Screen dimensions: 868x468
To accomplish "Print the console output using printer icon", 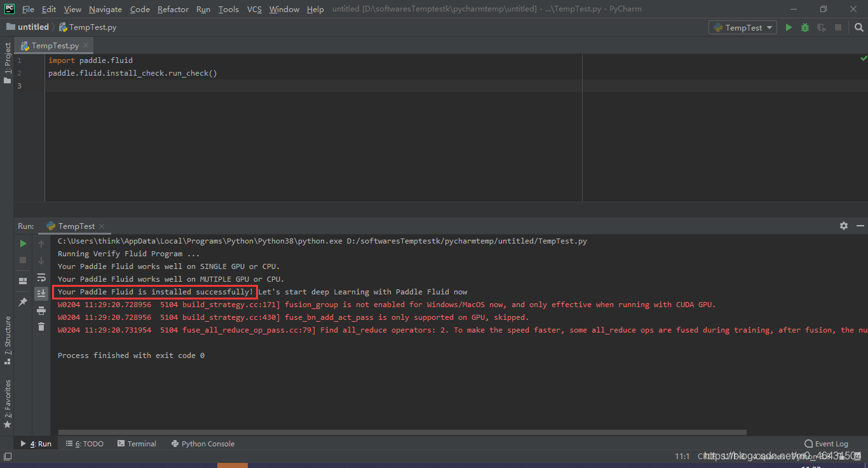I will pos(41,310).
